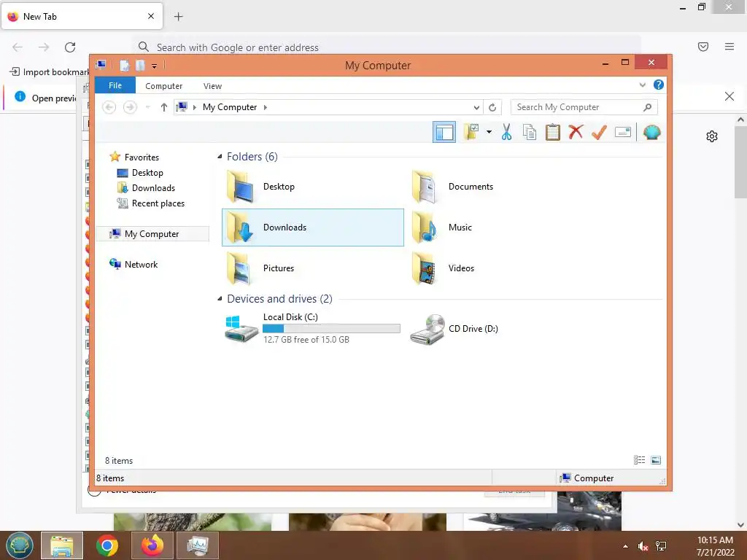Click Firefox reload button

click(x=70, y=47)
